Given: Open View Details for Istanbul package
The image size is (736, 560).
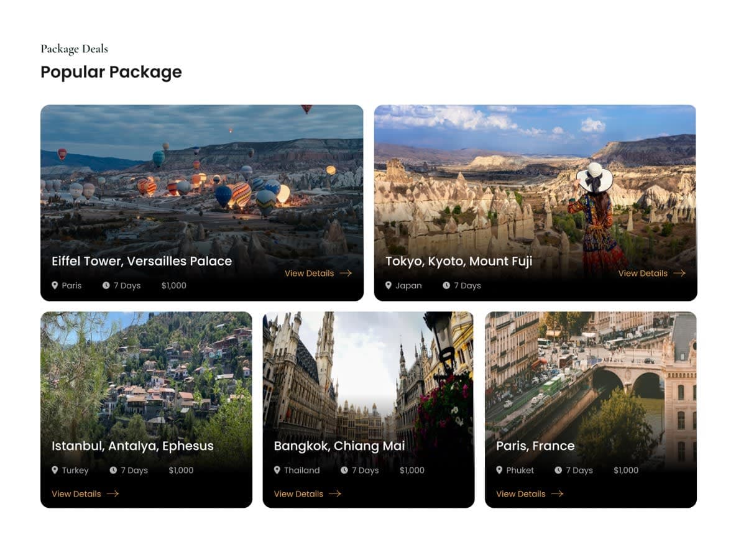Looking at the screenshot, I should (85, 494).
